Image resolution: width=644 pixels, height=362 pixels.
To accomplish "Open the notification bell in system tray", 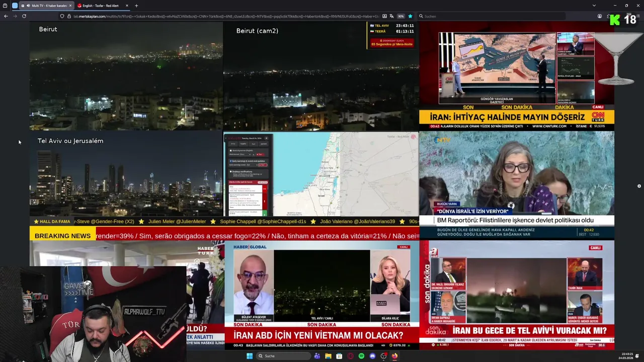I will pos(637,356).
